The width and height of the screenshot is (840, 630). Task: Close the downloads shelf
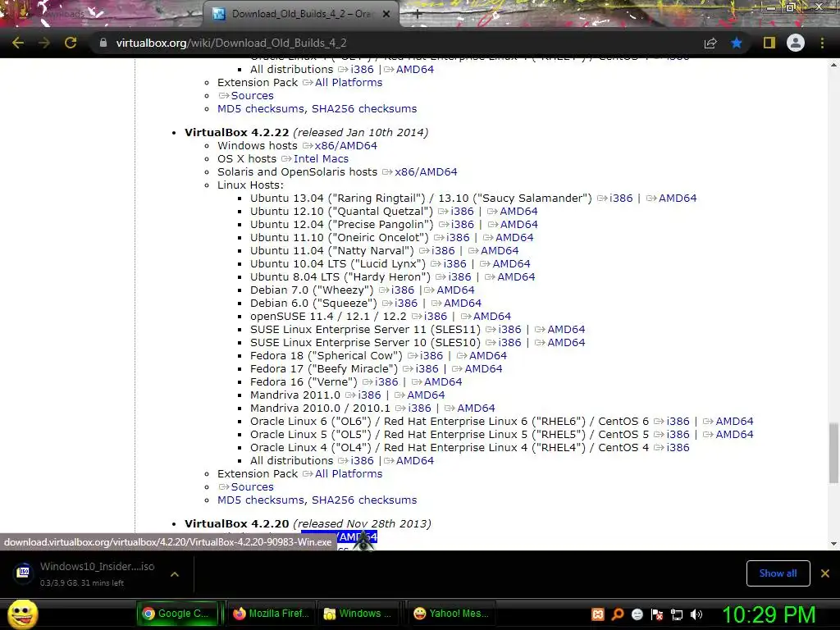[825, 573]
